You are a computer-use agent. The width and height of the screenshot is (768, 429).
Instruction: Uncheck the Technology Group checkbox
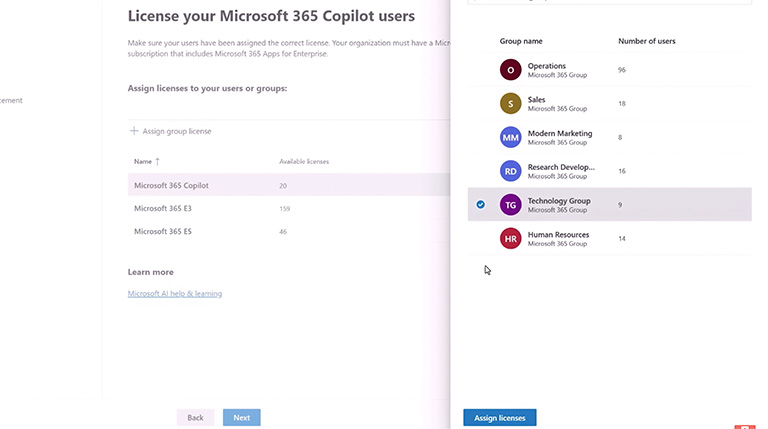click(481, 204)
